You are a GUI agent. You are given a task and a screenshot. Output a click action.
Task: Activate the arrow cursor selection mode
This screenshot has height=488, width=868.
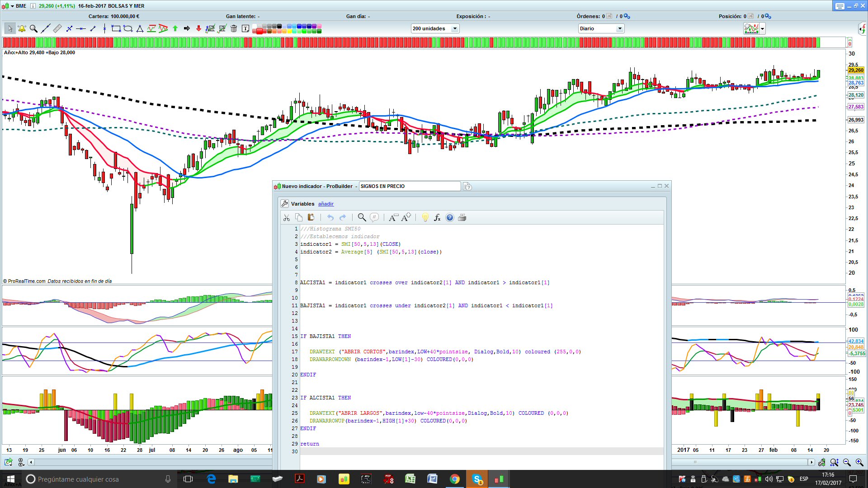(10, 28)
